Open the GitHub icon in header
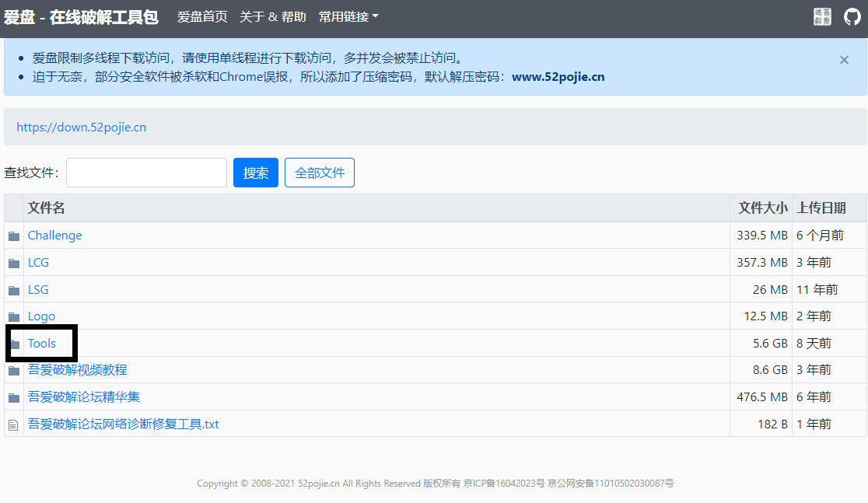The height and width of the screenshot is (503, 868). 852,16
